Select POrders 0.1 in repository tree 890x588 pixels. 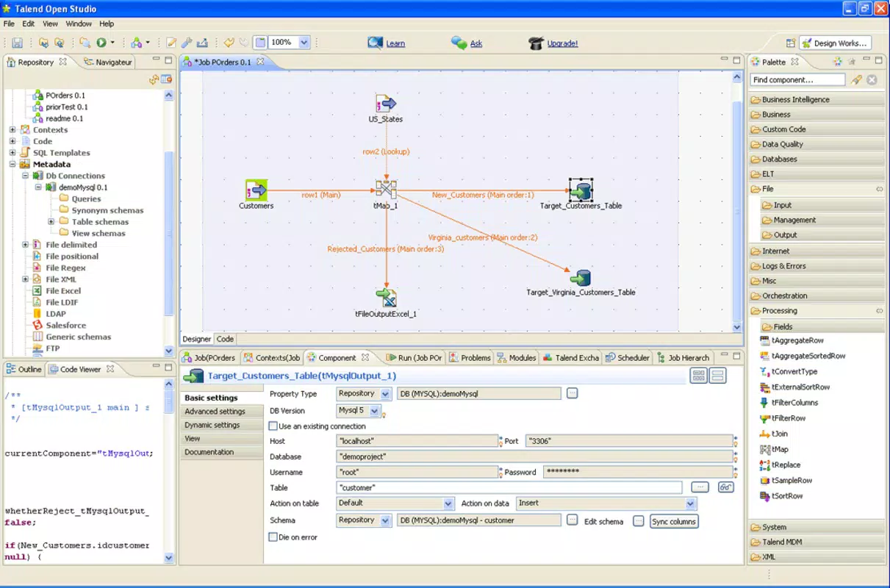pyautogui.click(x=59, y=96)
